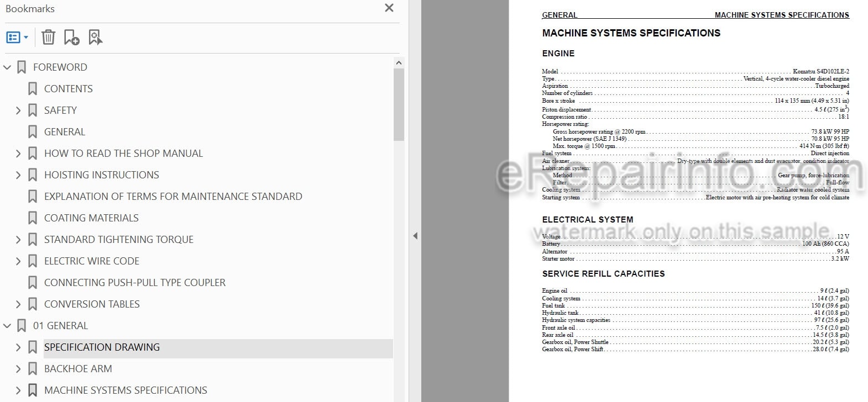The width and height of the screenshot is (868, 402).
Task: Open the FOREWORD bookmark
Action: 60,67
